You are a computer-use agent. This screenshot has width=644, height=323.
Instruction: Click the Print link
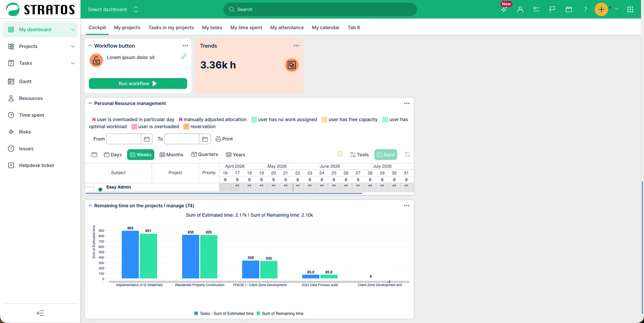click(224, 139)
